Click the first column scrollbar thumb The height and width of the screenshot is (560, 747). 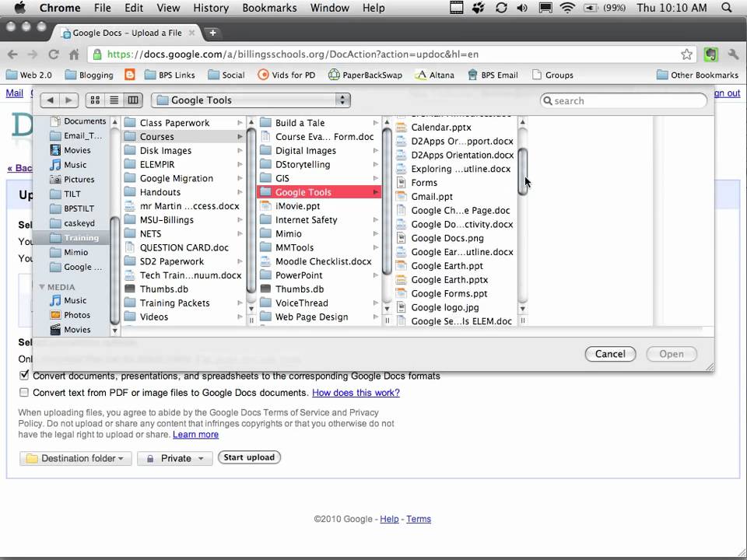coord(251,209)
